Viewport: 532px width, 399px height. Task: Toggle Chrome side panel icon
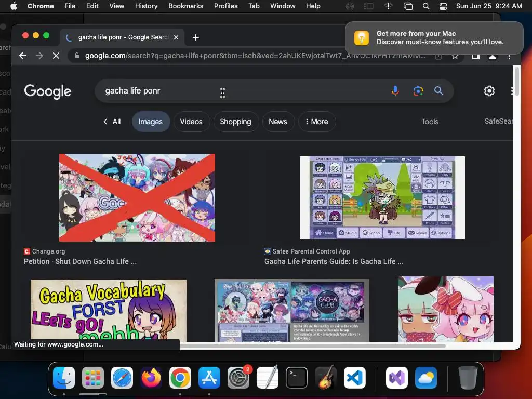(x=476, y=56)
